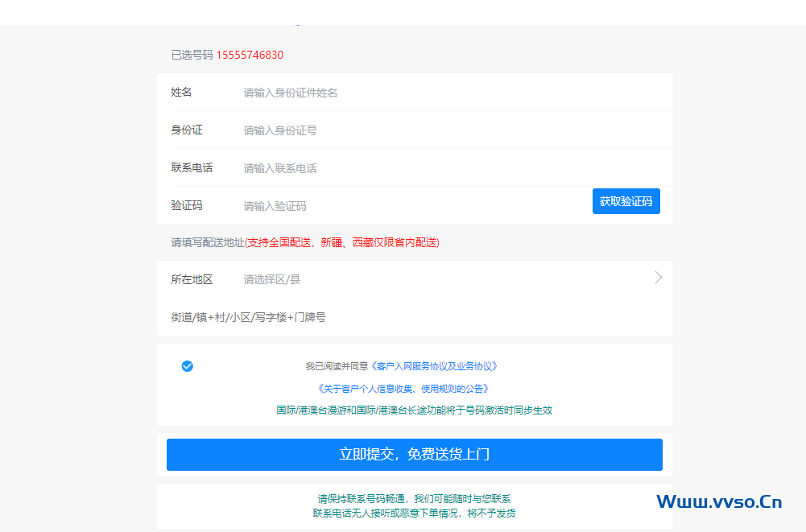
Task: Click the selected number 15555746830
Action: 251,55
